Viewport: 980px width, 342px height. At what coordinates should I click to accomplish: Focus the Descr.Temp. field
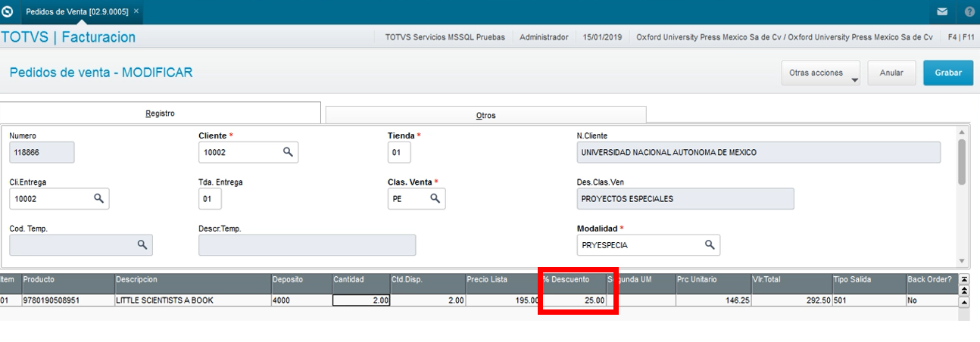(307, 245)
